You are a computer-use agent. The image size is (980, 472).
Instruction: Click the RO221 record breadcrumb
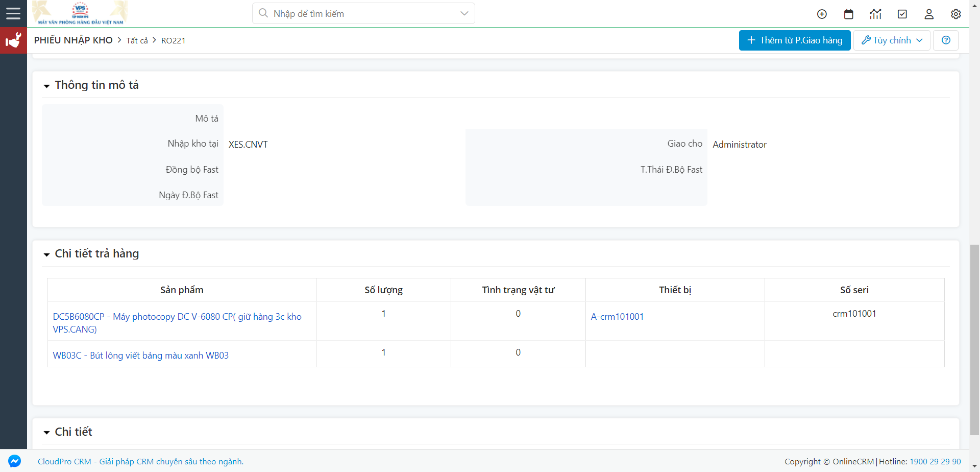click(x=174, y=41)
